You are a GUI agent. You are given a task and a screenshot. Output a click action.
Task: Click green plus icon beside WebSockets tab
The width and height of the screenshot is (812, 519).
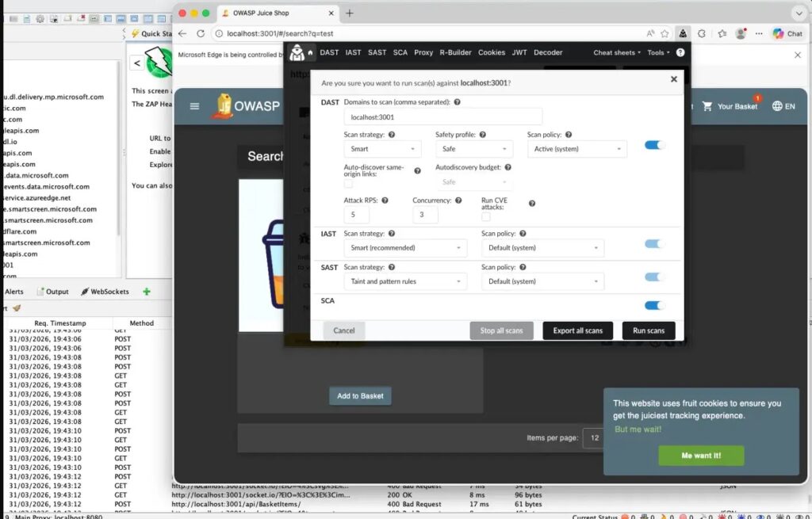[146, 292]
